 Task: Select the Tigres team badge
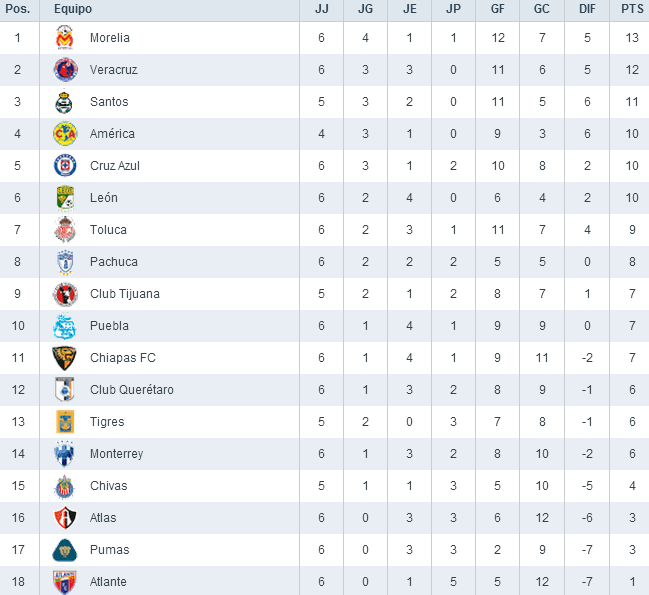click(65, 422)
